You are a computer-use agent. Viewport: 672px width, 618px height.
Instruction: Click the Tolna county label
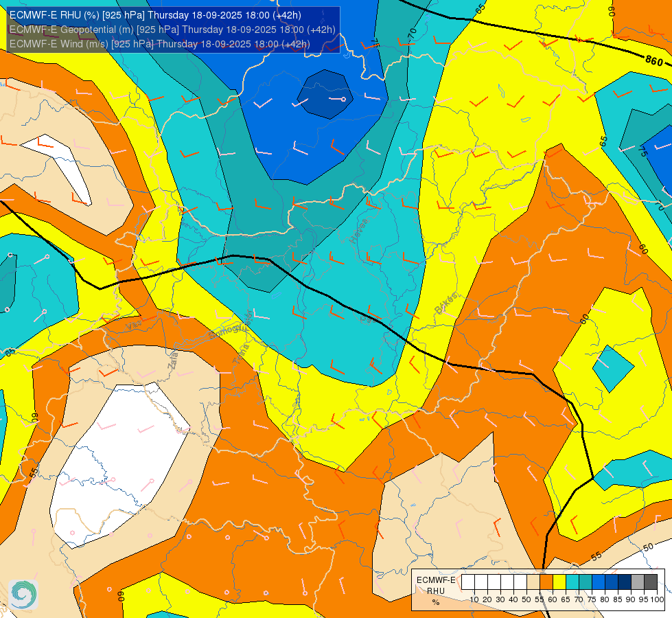[x=242, y=354]
